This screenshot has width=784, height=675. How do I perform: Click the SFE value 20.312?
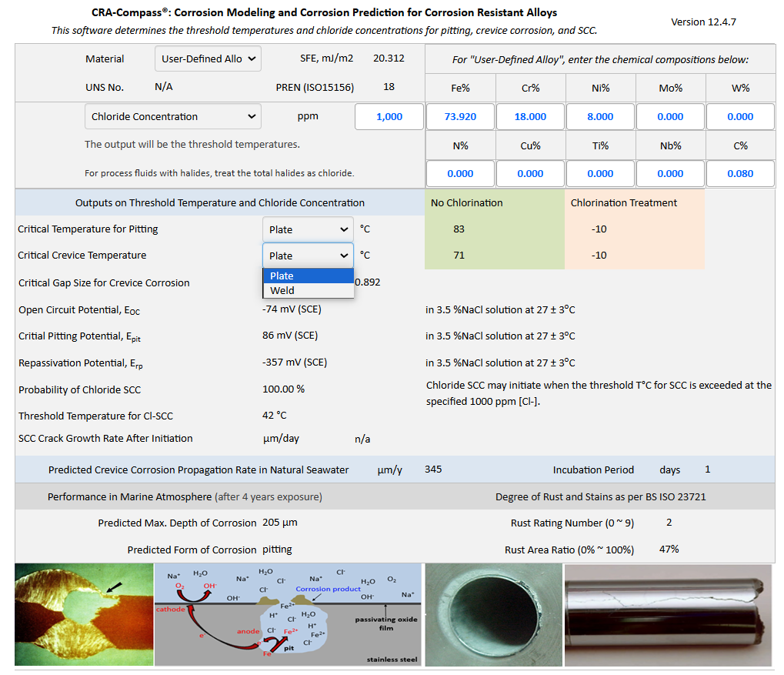click(x=389, y=58)
